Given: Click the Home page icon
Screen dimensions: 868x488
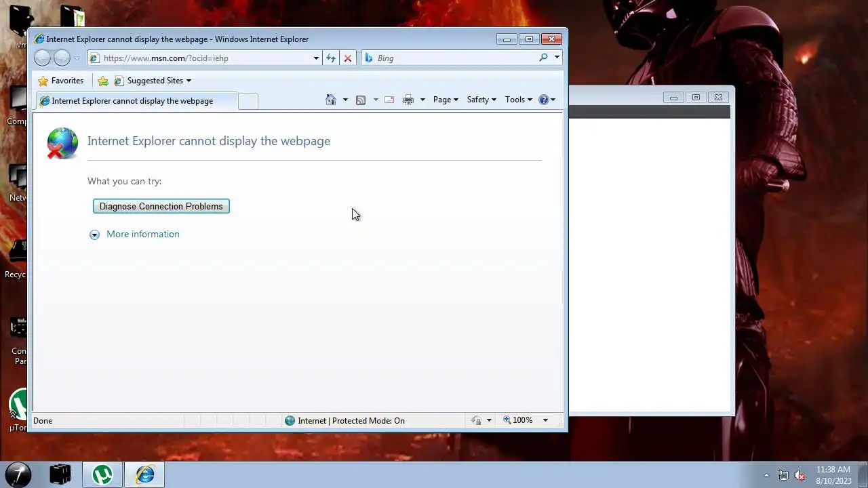Looking at the screenshot, I should tap(331, 100).
